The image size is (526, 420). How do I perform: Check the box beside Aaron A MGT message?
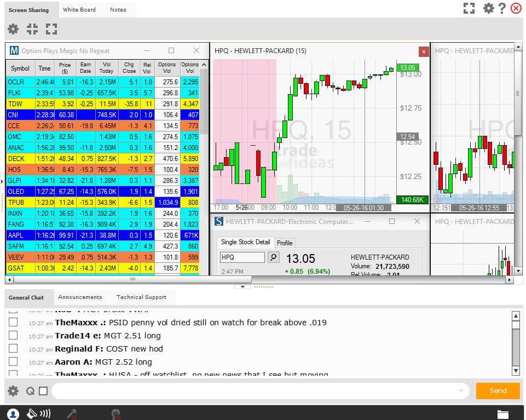pos(13,361)
